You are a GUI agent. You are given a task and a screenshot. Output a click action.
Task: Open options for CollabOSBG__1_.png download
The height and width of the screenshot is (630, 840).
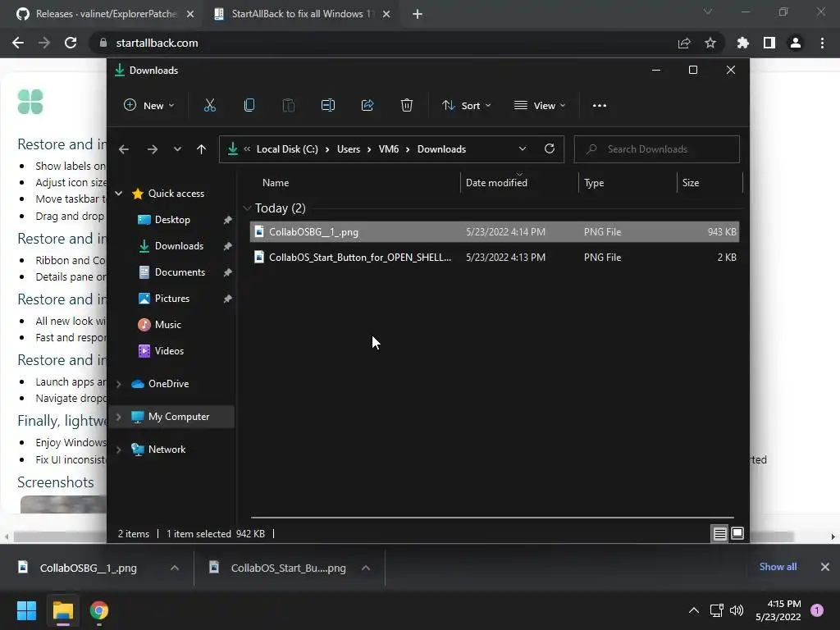[x=175, y=568]
